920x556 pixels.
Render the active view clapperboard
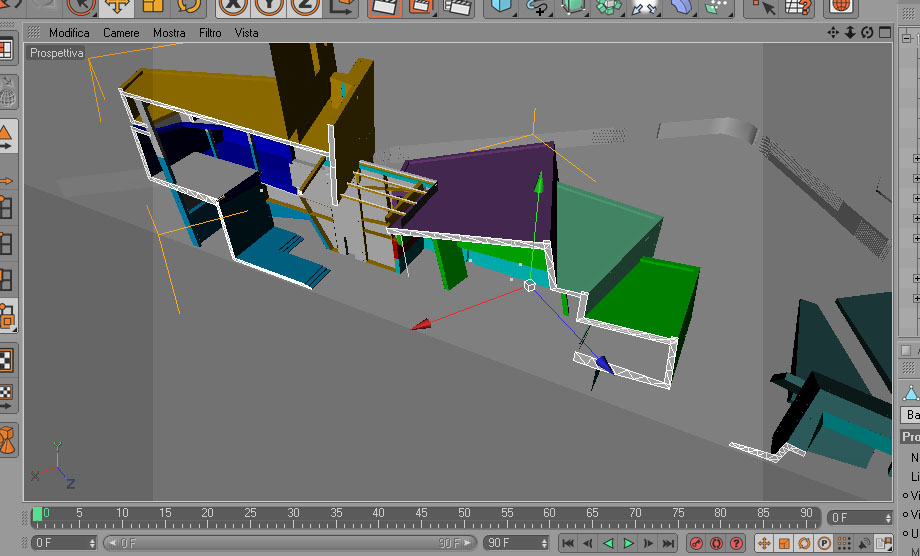[x=384, y=7]
